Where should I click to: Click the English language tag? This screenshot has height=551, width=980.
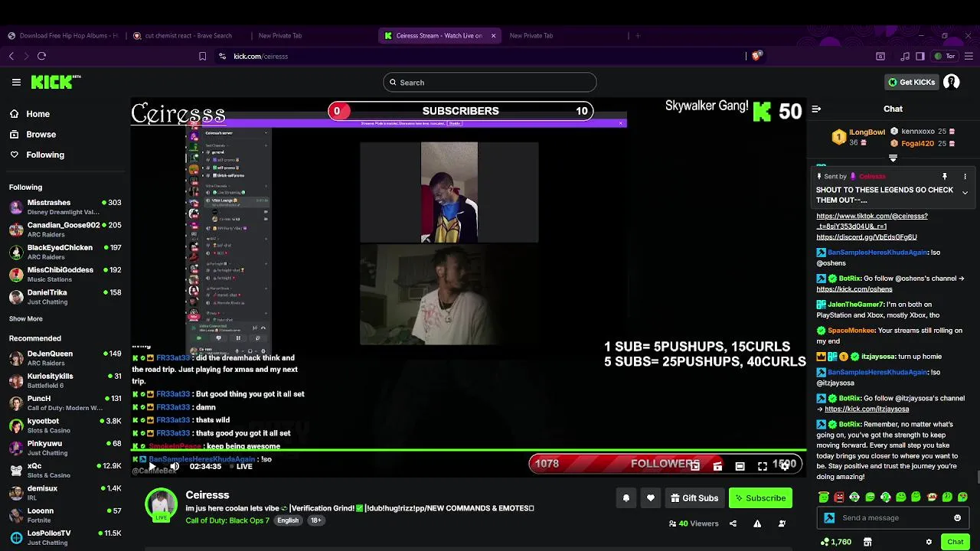288,520
